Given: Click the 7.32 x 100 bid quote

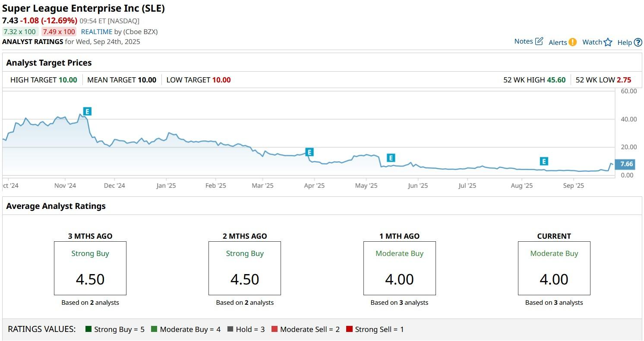Looking at the screenshot, I should click(x=20, y=32).
